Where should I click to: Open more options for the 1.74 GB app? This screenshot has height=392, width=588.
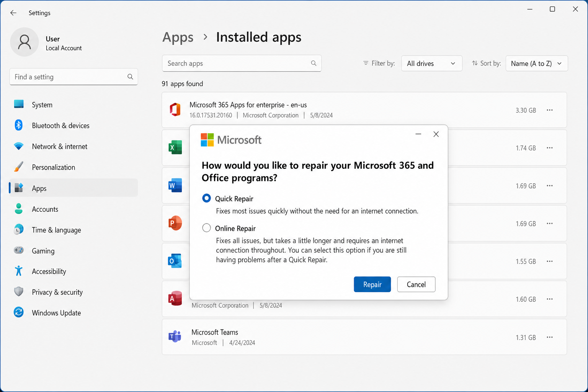point(550,148)
